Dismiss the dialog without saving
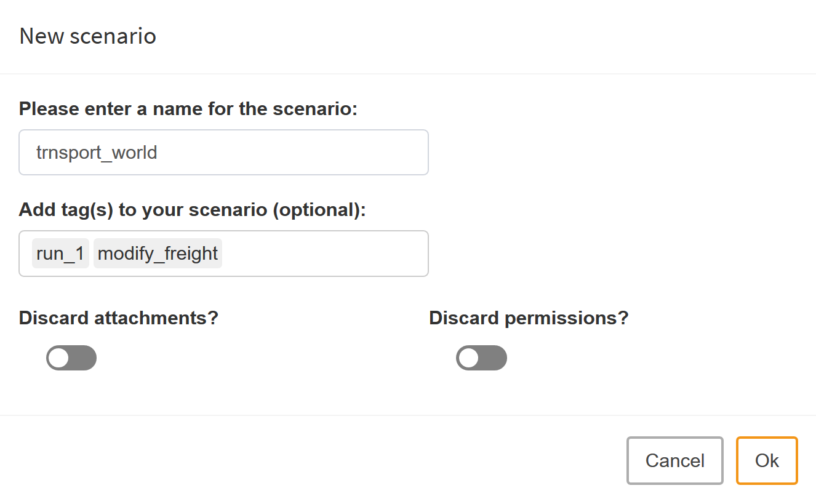The height and width of the screenshot is (504, 816). pyautogui.click(x=674, y=460)
